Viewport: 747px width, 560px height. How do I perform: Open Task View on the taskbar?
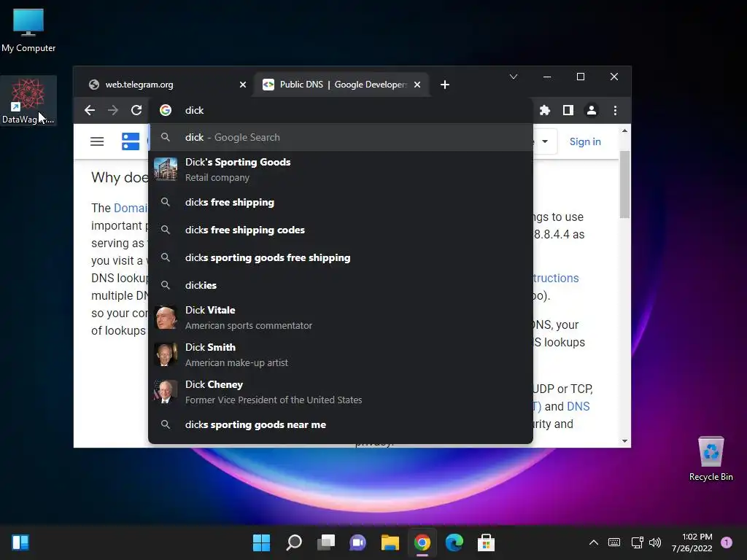point(326,542)
